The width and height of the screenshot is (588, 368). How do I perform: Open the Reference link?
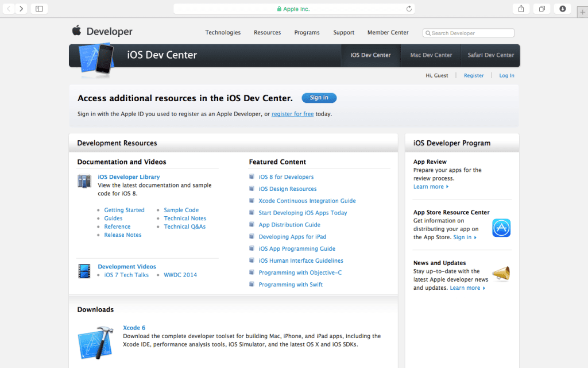117,227
